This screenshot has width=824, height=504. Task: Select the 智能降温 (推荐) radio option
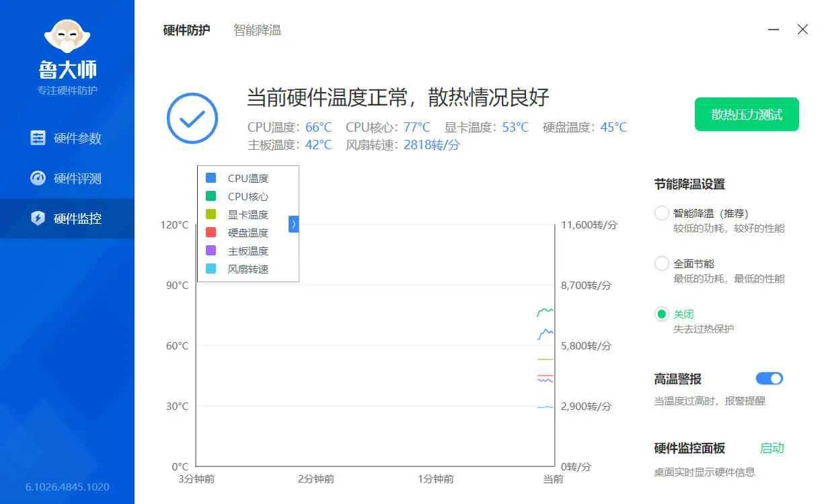pos(662,213)
